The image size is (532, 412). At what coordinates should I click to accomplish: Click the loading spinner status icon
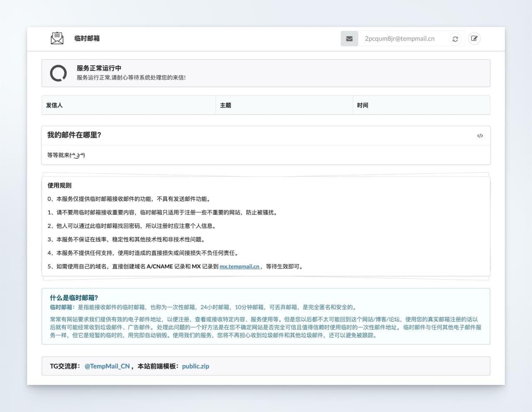coord(58,73)
